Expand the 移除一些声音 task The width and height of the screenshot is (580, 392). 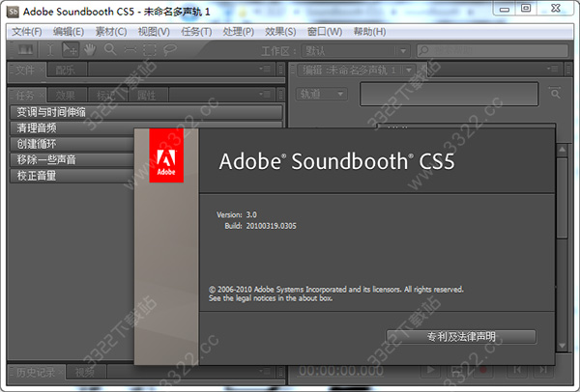[x=72, y=159]
